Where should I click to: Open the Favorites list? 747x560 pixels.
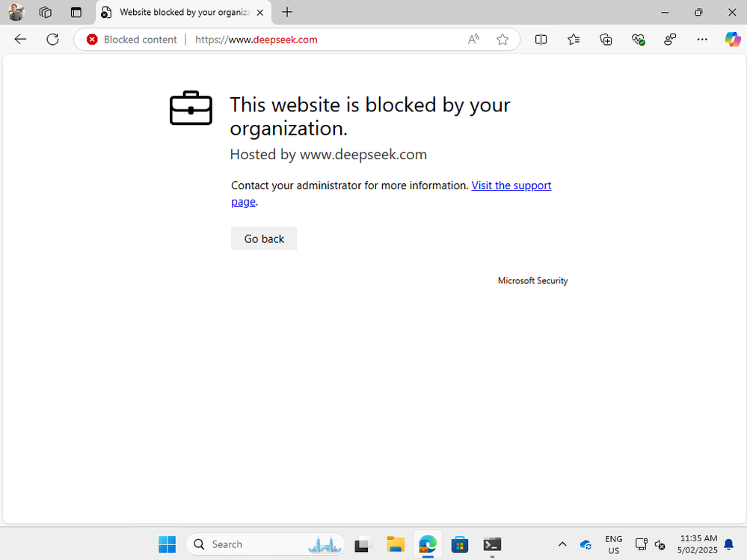pyautogui.click(x=574, y=40)
